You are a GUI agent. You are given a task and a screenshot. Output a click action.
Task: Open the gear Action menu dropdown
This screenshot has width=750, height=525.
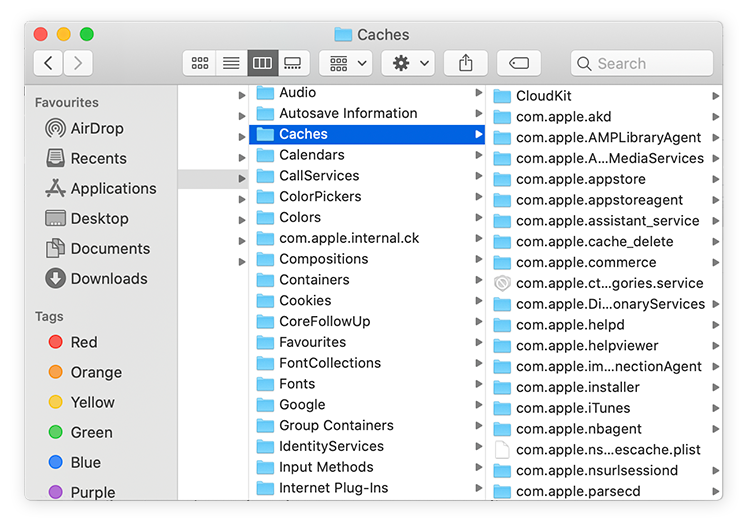click(x=408, y=63)
